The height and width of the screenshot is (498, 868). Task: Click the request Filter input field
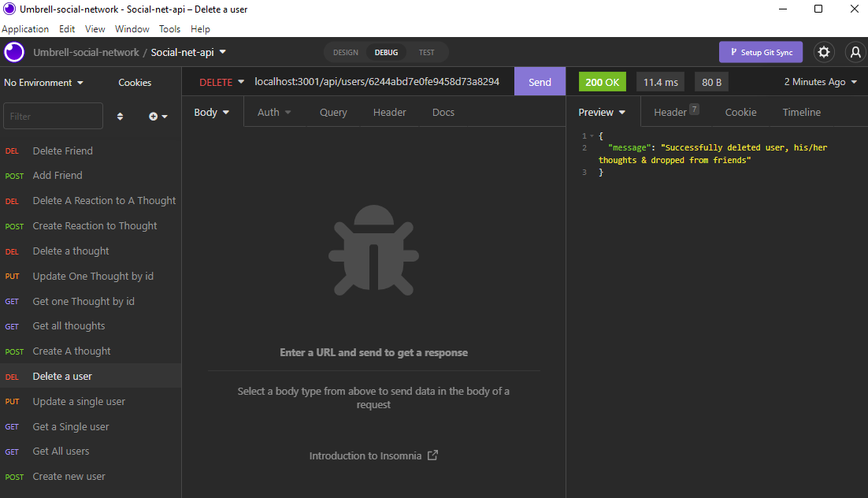click(x=52, y=115)
